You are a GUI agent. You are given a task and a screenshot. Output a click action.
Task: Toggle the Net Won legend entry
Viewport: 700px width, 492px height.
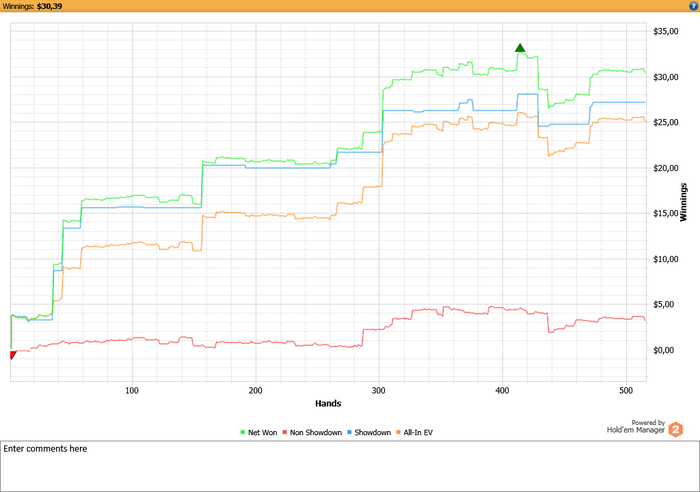click(258, 432)
